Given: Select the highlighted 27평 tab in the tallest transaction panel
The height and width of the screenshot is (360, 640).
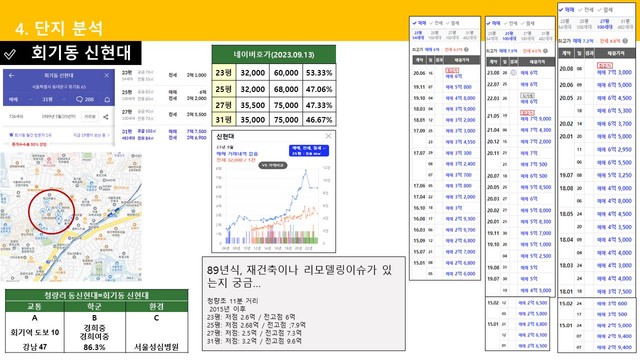Looking at the screenshot, I should (605, 24).
